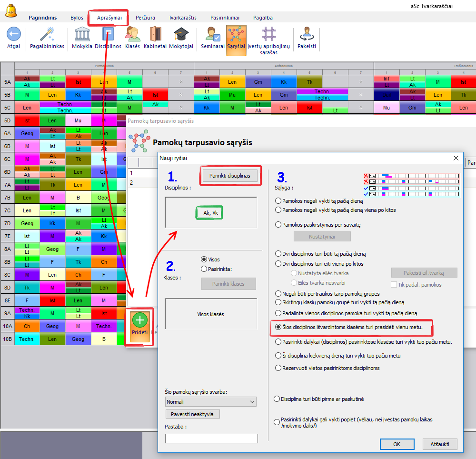Open the Kabinetai door icon

point(155,35)
